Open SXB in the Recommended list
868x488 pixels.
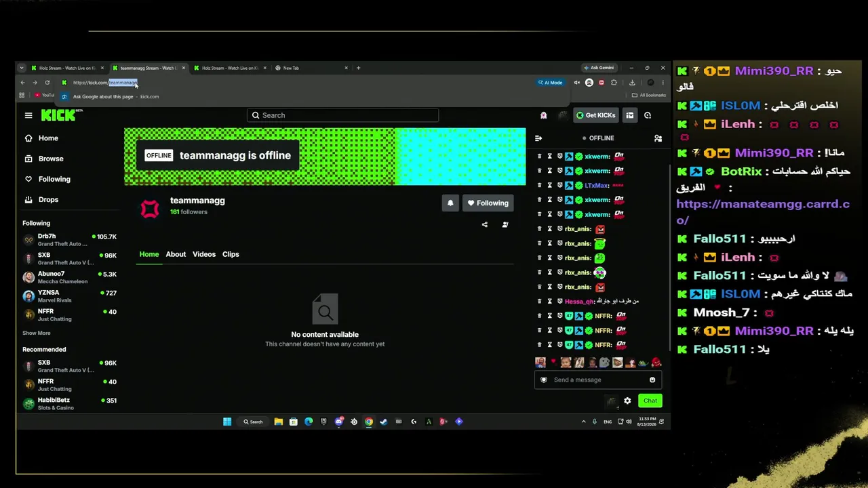tap(69, 366)
